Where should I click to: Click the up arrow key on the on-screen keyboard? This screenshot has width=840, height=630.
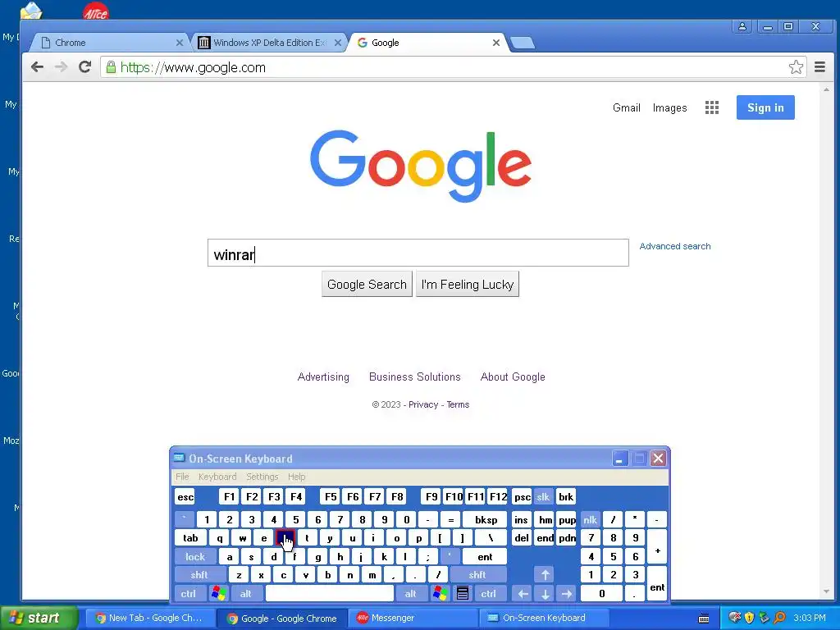pyautogui.click(x=545, y=575)
